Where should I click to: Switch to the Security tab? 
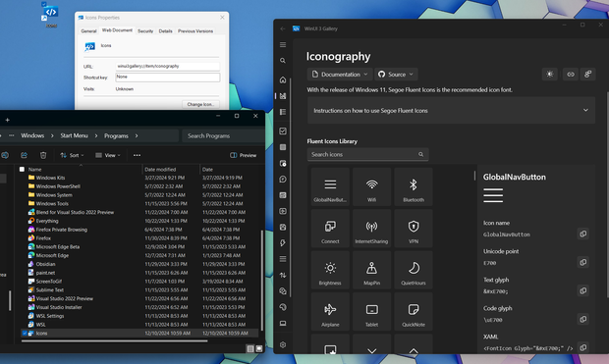click(x=145, y=31)
